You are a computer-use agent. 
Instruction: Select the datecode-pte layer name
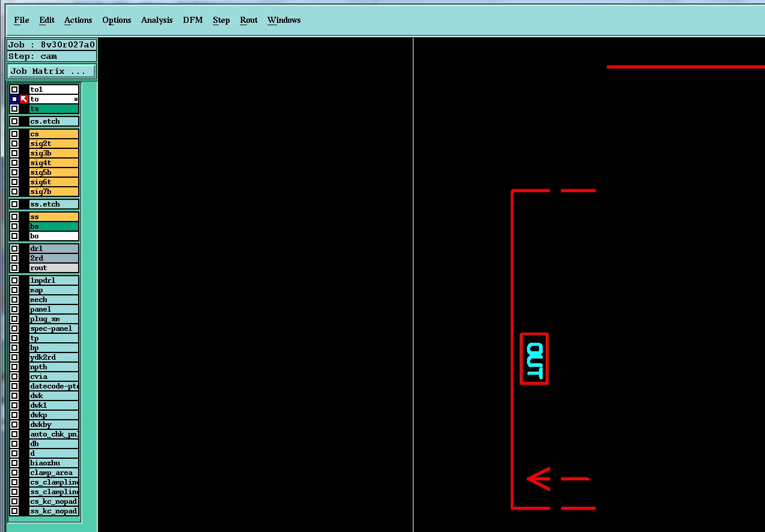coord(54,386)
